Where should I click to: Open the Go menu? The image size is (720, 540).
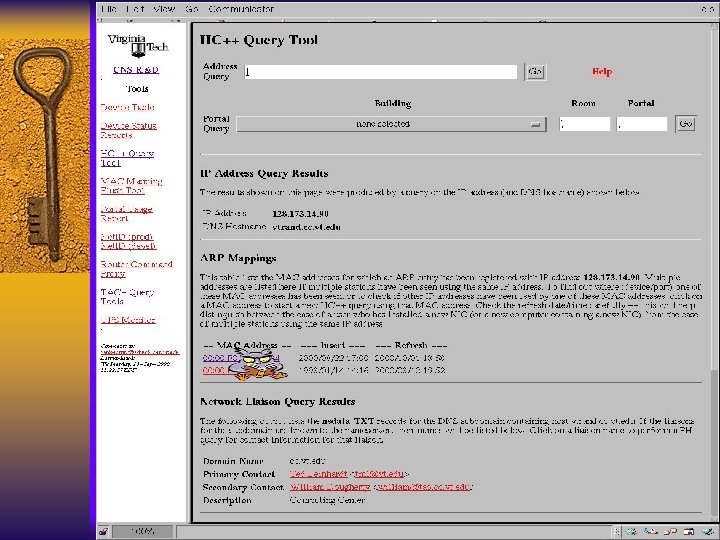click(191, 9)
